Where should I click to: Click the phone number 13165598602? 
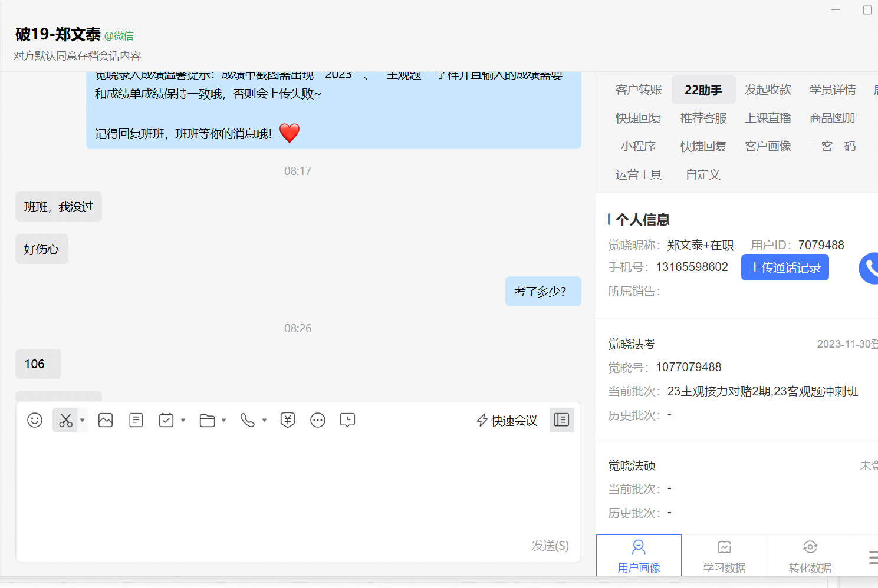pos(692,267)
